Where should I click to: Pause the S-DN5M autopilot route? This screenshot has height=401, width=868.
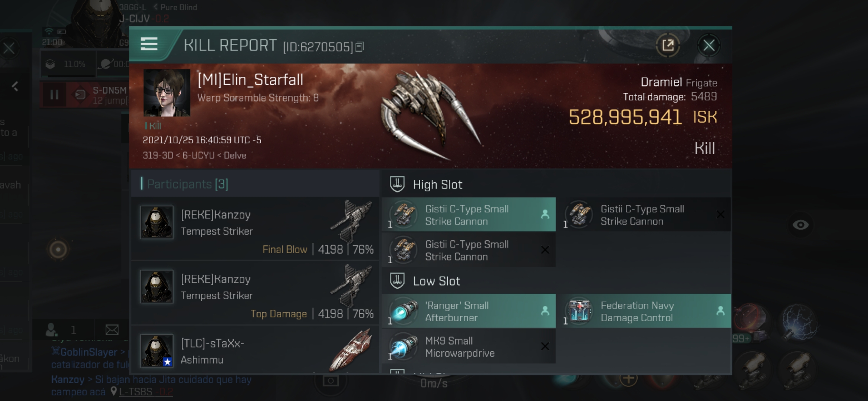pyautogui.click(x=54, y=95)
